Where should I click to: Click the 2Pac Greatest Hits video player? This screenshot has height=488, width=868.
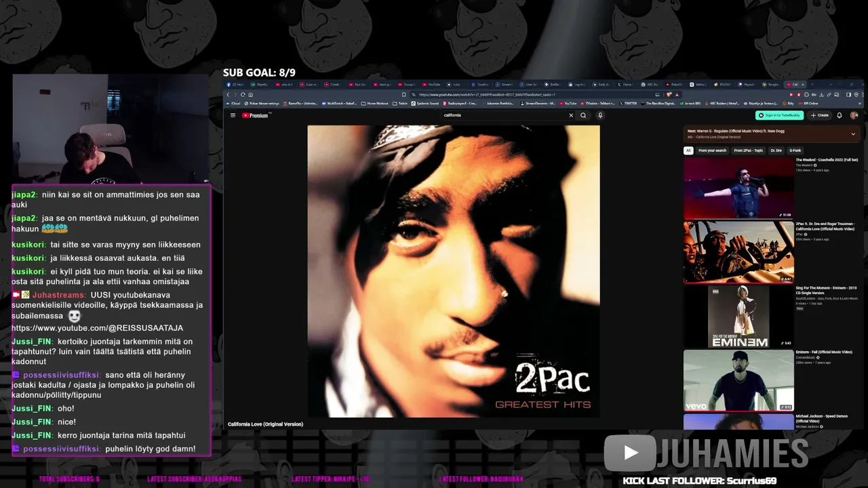click(453, 271)
